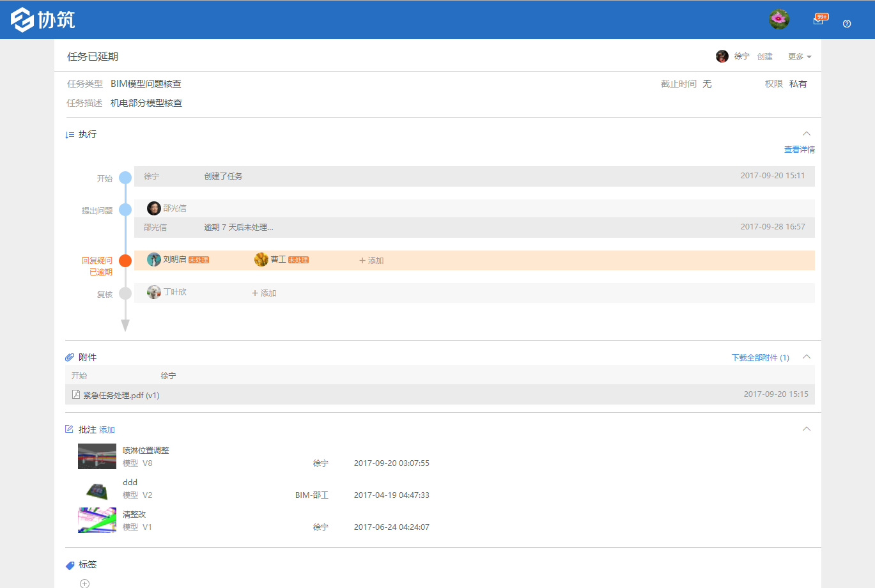Click the 协筑 logo in header
Viewport: 875px width, 588px height.
[x=43, y=20]
